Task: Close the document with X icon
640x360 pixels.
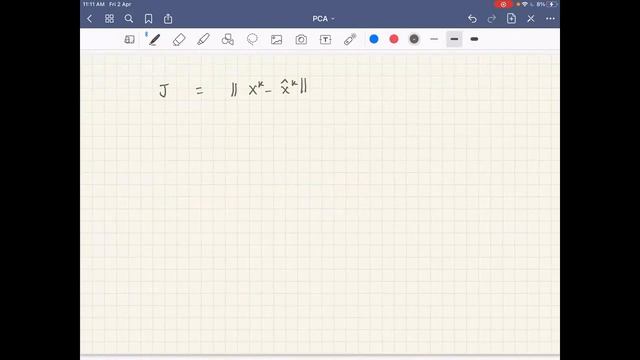Action: pos(531,19)
